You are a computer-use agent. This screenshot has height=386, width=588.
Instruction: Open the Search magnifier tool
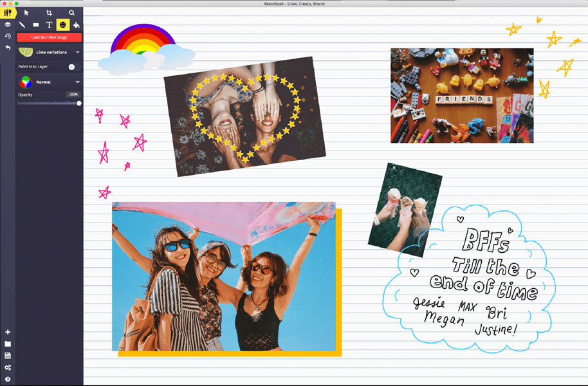[x=71, y=12]
